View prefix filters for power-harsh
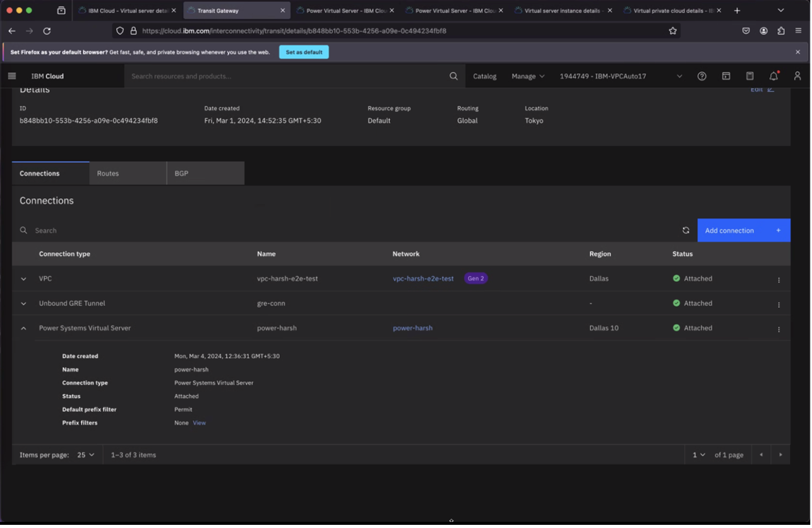This screenshot has height=528, width=812. tap(199, 423)
